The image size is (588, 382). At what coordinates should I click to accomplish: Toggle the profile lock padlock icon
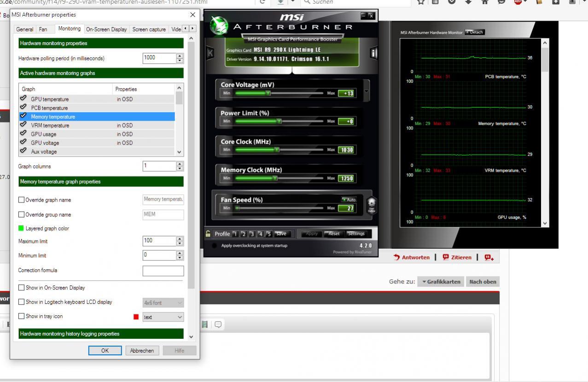(209, 233)
